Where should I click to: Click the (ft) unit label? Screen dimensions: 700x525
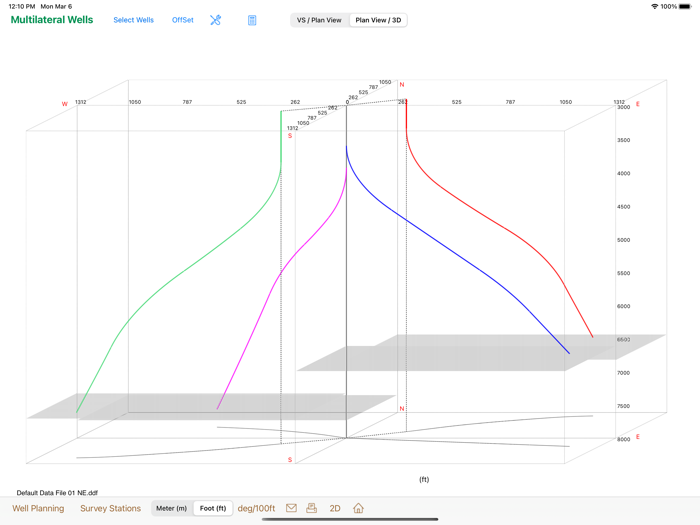(424, 479)
